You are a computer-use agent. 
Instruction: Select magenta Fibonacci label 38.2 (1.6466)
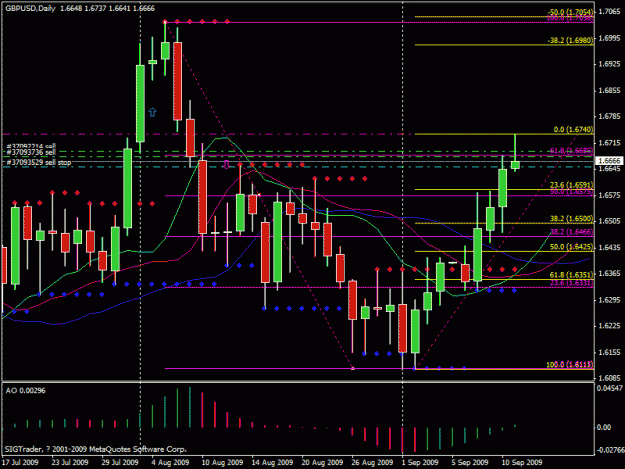[x=571, y=232]
